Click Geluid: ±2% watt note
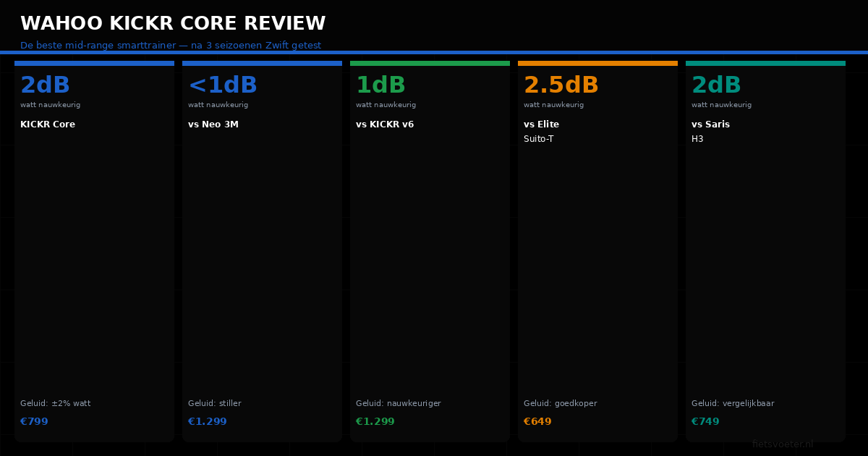The height and width of the screenshot is (456, 868). pos(55,403)
